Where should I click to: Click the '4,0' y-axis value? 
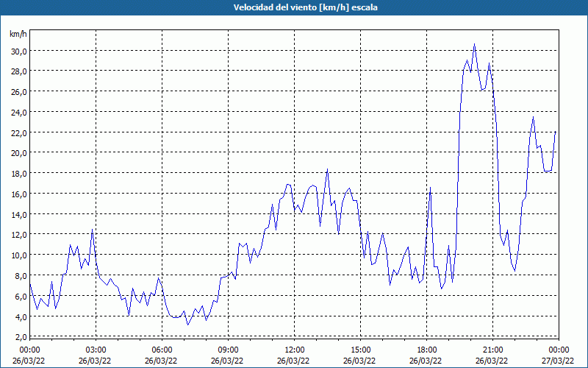tap(21, 317)
